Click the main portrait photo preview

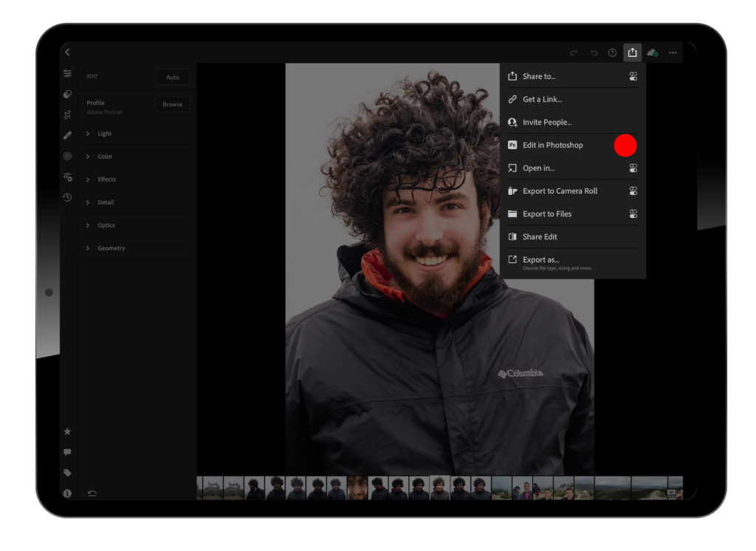[440, 269]
